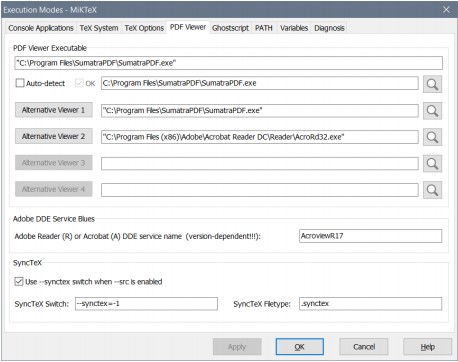Screen dimensions: 458x362
Task: Toggle the grayed OK checkbox
Action: pos(79,83)
